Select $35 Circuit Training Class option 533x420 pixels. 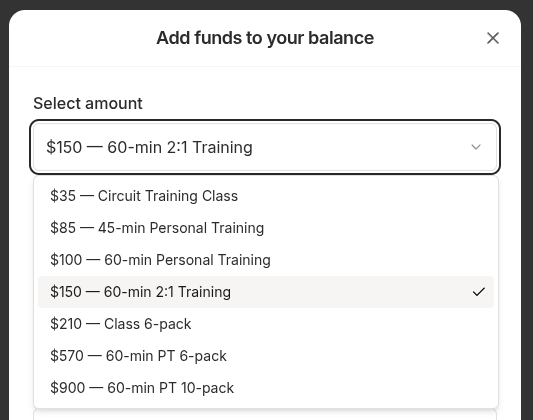point(266,196)
